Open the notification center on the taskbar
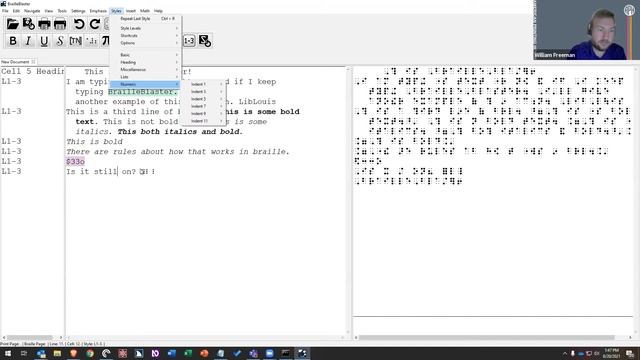640x360 pixels. (x=630, y=353)
